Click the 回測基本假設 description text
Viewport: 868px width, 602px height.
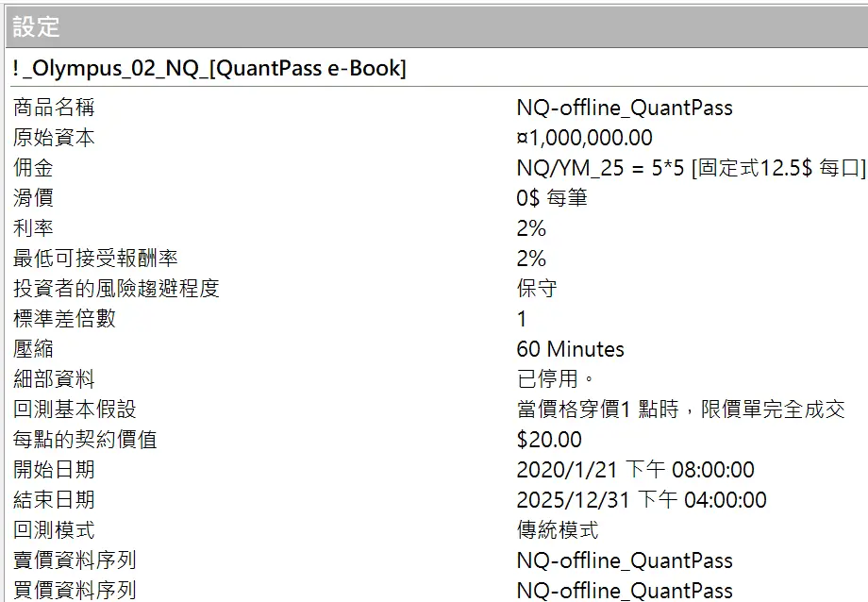pyautogui.click(x=680, y=410)
